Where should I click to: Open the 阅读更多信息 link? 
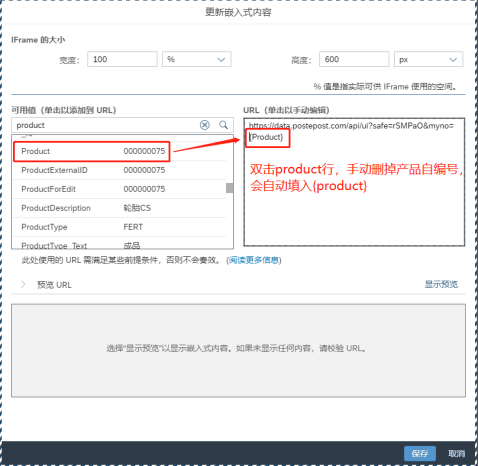[x=254, y=260]
